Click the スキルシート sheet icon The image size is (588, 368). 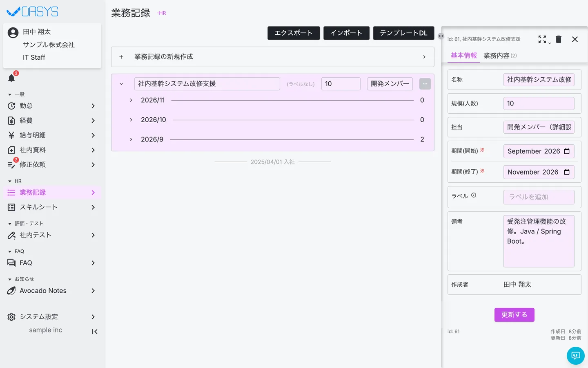pyautogui.click(x=11, y=207)
